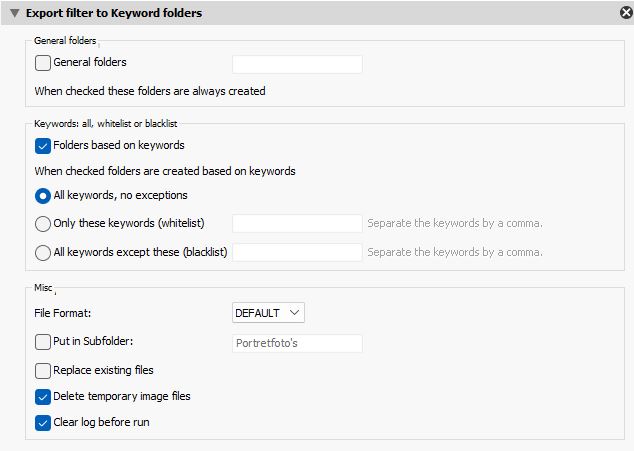
Task: Select All keywords except these (blacklist)
Action: click(x=43, y=253)
